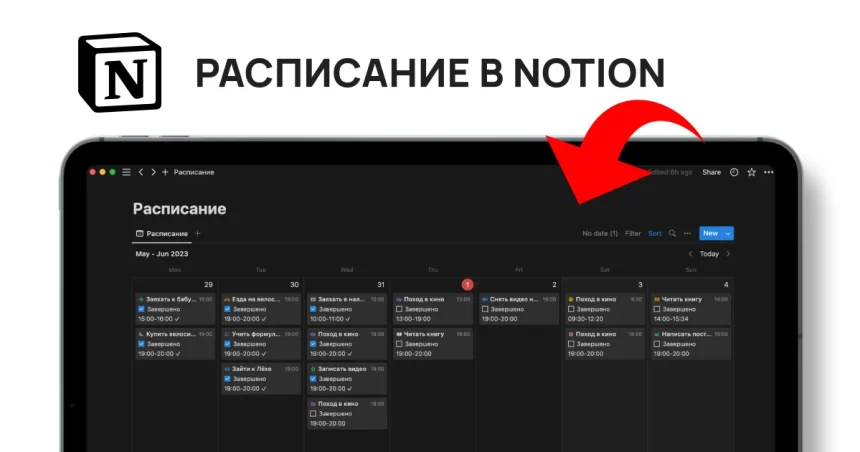Open the Заехать к бабу… card on the 29th
The height and width of the screenshot is (452, 860).
point(175,309)
